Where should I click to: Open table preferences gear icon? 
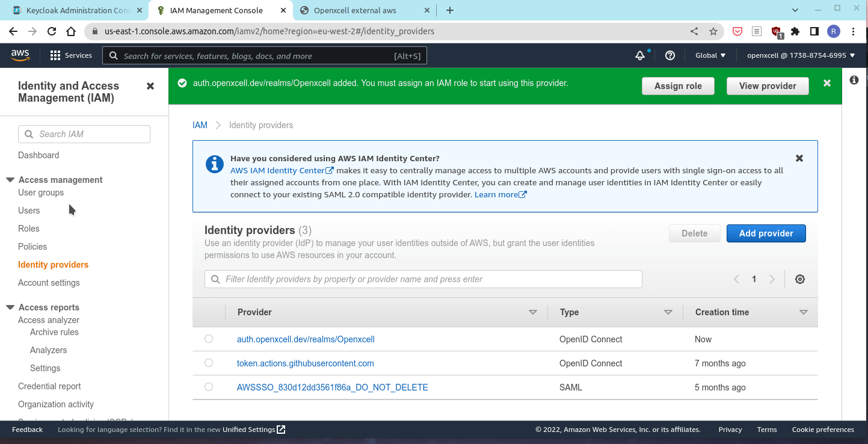799,279
